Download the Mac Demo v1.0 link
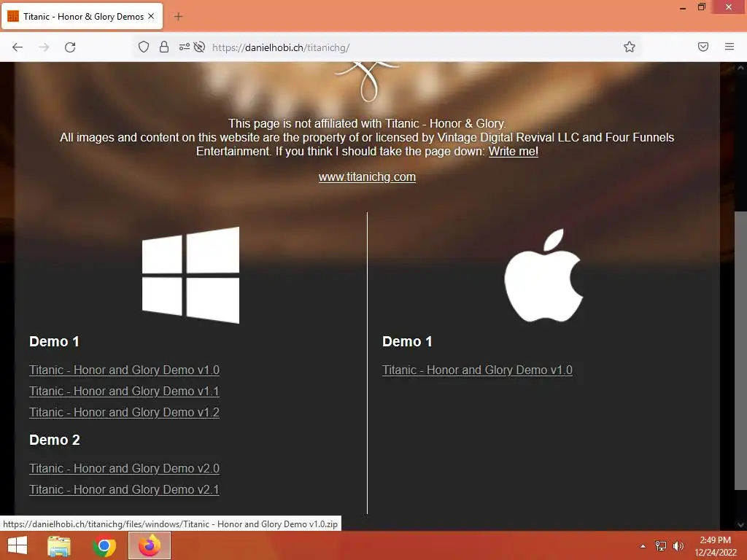The height and width of the screenshot is (560, 747). pos(477,370)
